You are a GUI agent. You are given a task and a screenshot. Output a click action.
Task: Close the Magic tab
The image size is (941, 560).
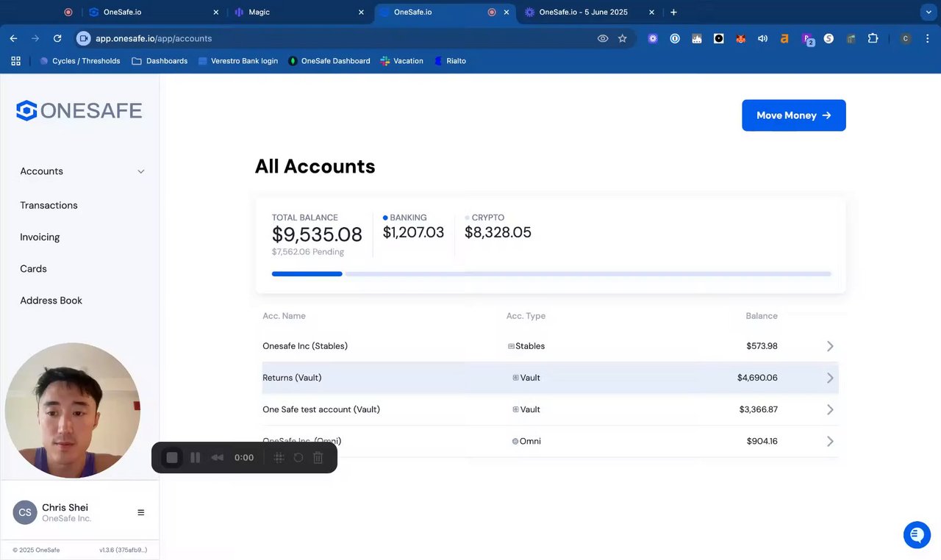[x=361, y=12]
